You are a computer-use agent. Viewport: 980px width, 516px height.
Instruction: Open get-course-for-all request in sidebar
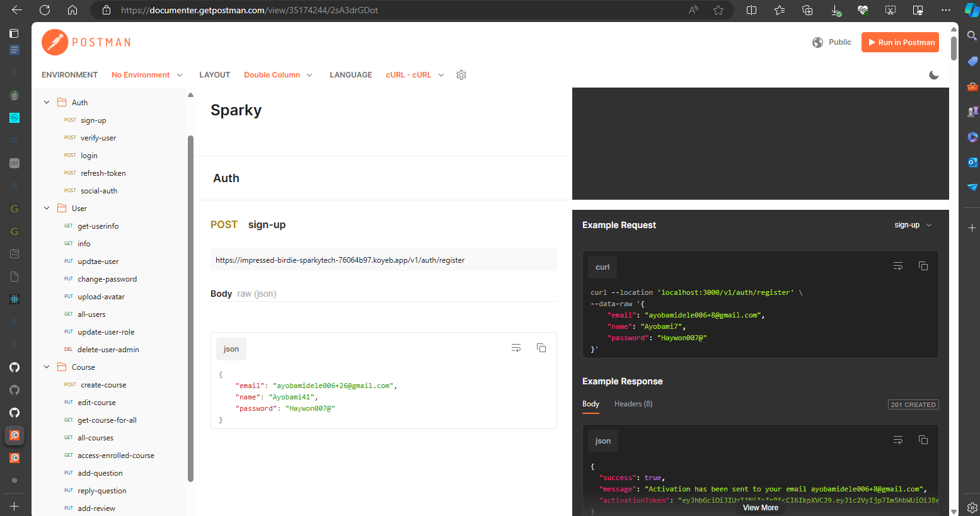click(107, 420)
